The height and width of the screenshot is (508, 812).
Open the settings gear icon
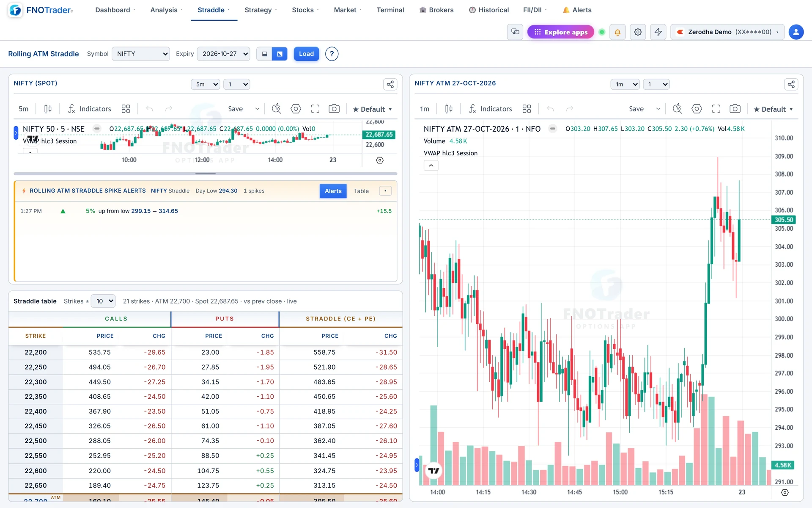[x=638, y=32]
